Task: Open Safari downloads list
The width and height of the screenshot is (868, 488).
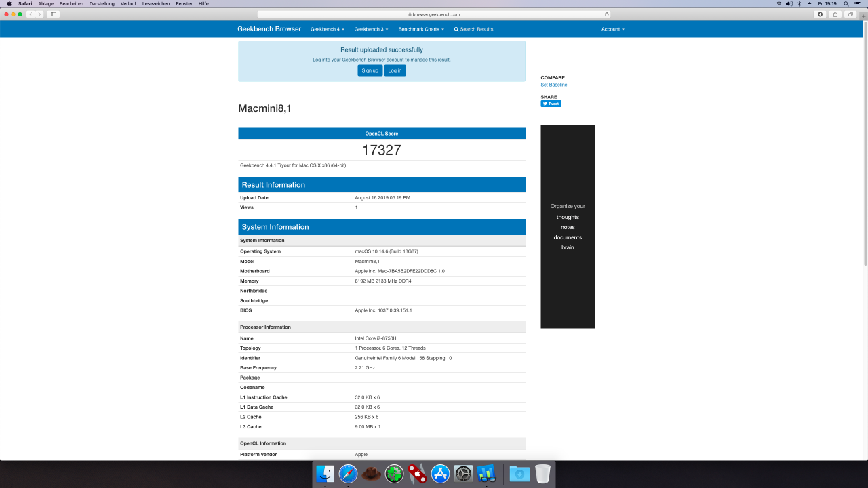Action: [x=821, y=14]
